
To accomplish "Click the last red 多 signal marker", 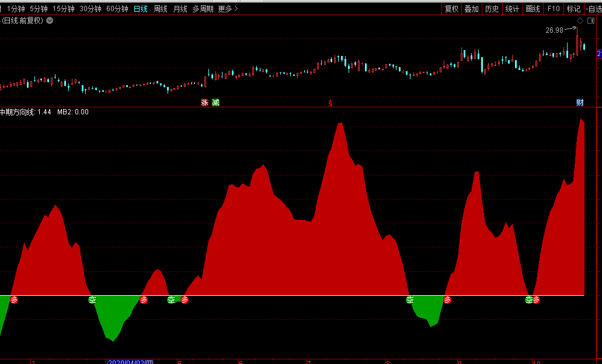I will point(536,300).
